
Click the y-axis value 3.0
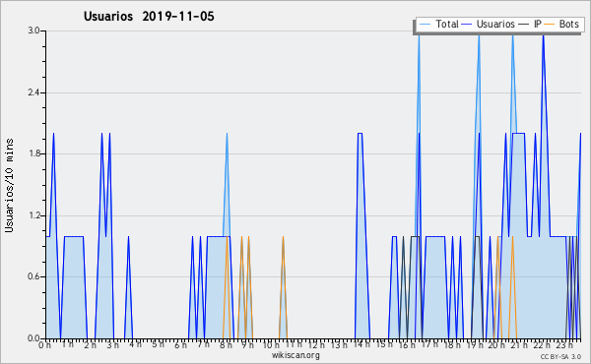tap(33, 30)
